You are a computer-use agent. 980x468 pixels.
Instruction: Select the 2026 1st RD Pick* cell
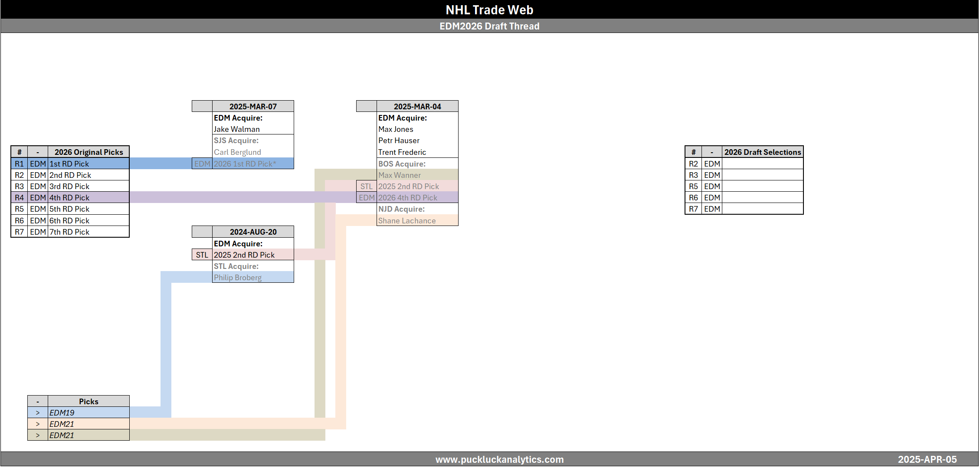[x=245, y=164]
